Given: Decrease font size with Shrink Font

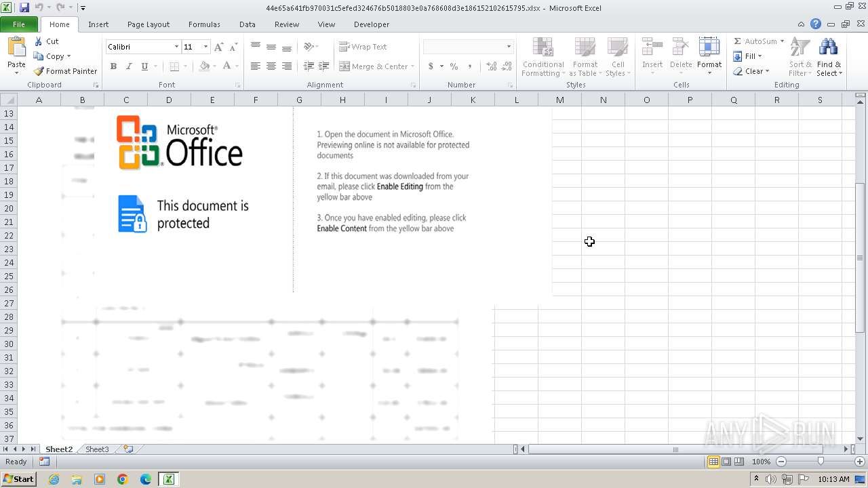Looking at the screenshot, I should pyautogui.click(x=233, y=47).
